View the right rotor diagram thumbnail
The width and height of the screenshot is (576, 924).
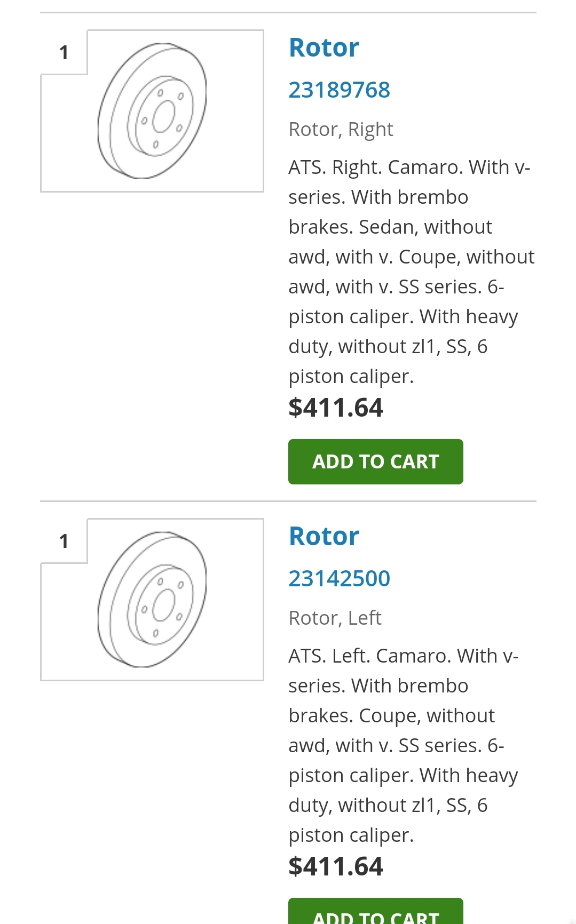(x=152, y=111)
